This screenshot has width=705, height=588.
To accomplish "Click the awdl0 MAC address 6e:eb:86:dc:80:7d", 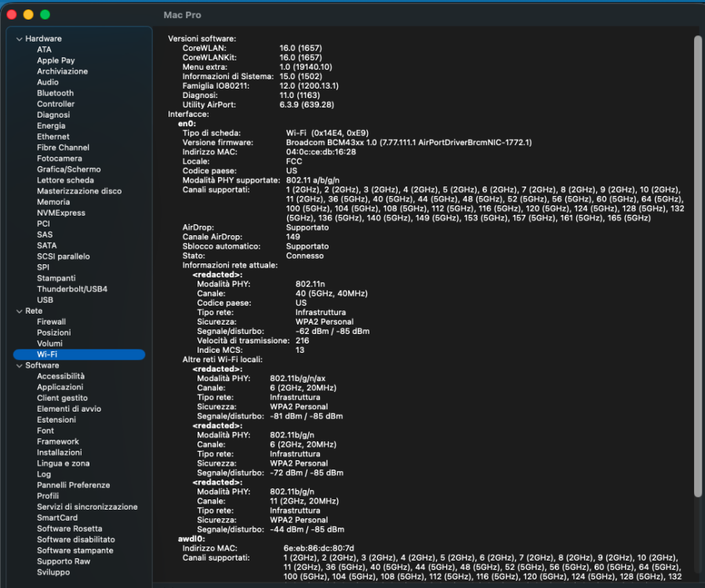I will click(x=318, y=549).
